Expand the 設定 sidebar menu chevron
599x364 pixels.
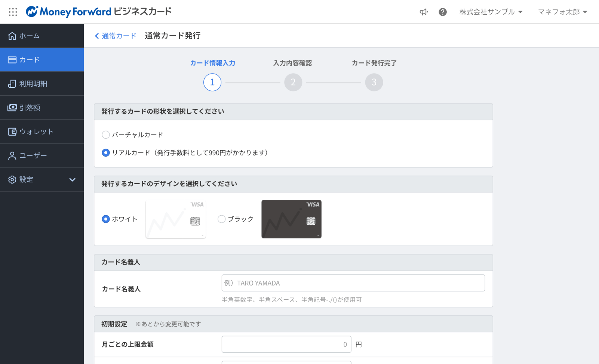[72, 180]
